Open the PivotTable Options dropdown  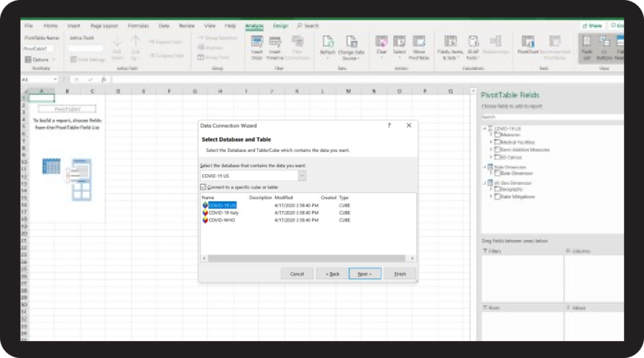tap(40, 60)
